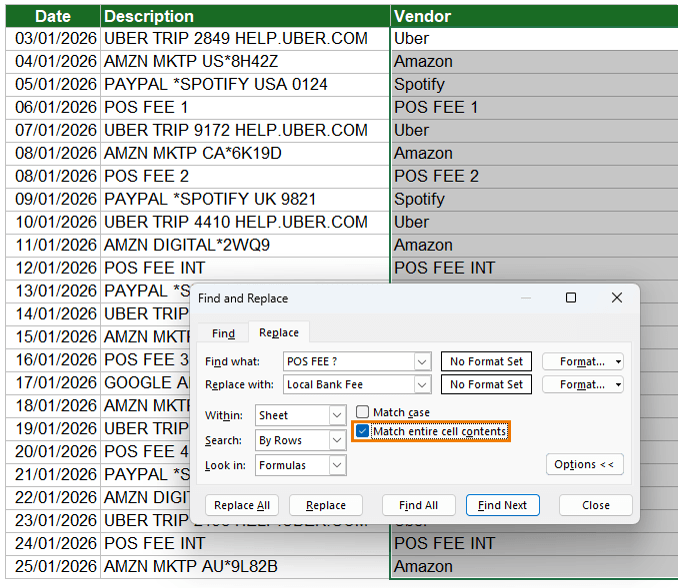Viewport: 678px width, 588px height.
Task: Open Format dropdown arrow for Find what
Action: (x=618, y=361)
